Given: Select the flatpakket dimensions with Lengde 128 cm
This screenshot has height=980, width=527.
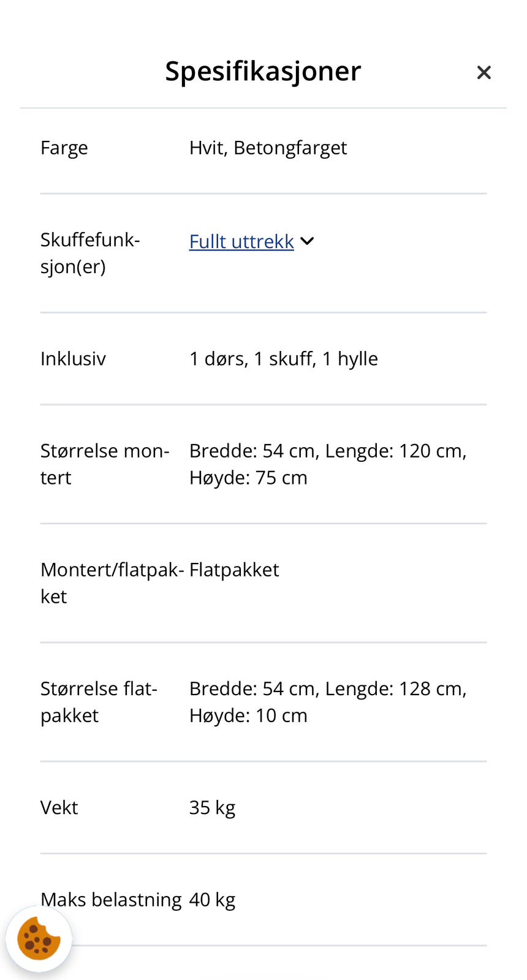Looking at the screenshot, I should tap(328, 701).
